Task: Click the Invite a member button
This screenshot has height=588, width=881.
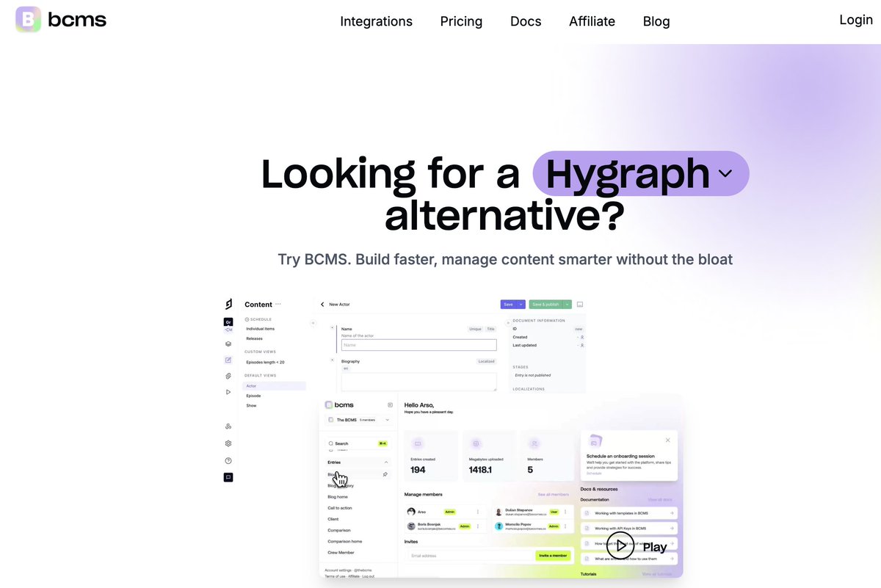Action: point(553,556)
